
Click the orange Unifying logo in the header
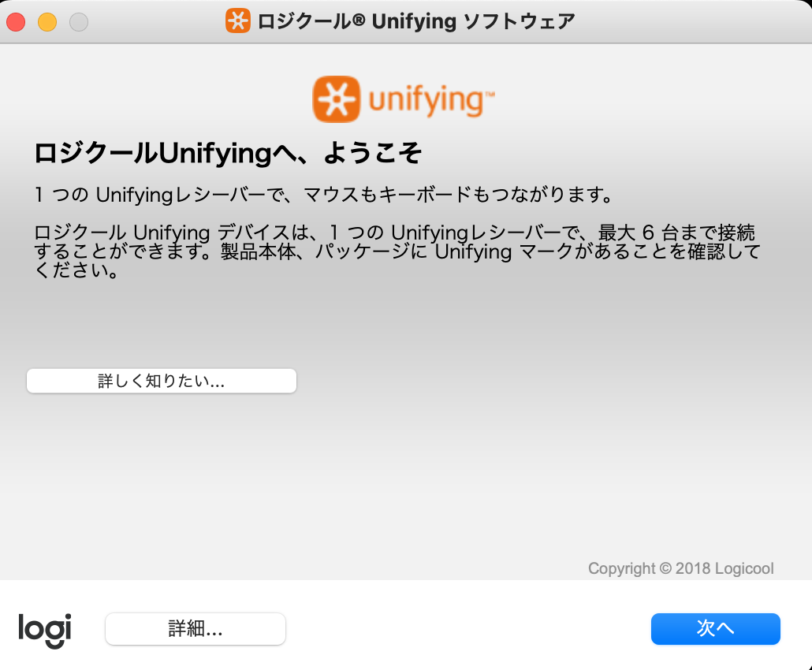[x=404, y=99]
